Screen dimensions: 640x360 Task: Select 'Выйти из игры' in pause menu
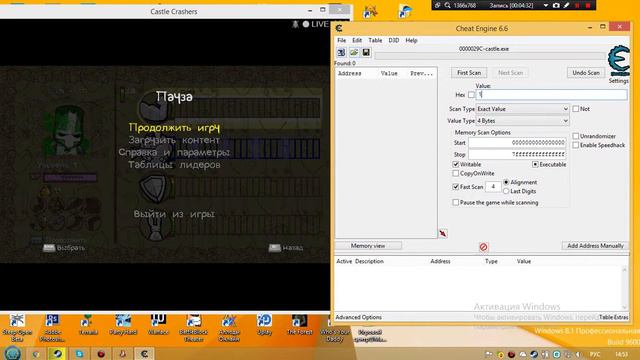(174, 214)
